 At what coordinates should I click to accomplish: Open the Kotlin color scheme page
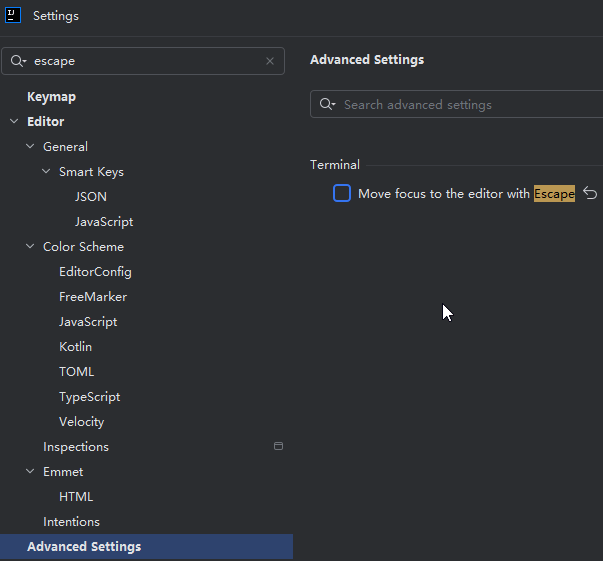pyautogui.click(x=75, y=347)
